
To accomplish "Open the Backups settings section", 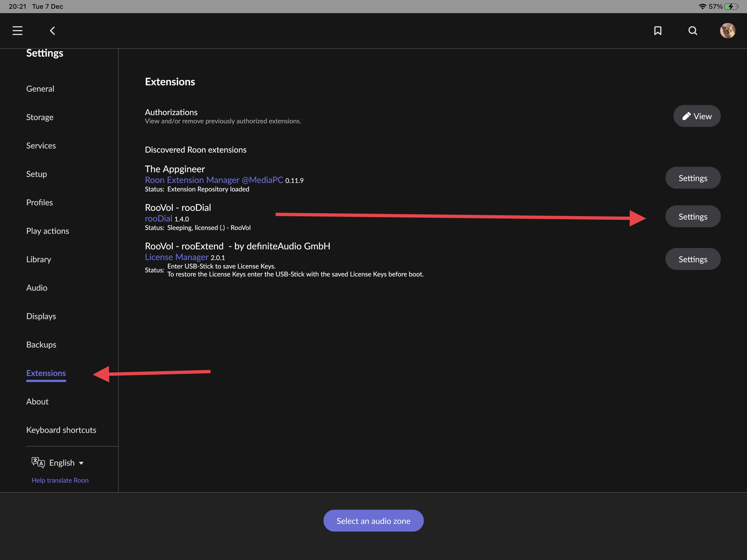I will click(x=41, y=345).
